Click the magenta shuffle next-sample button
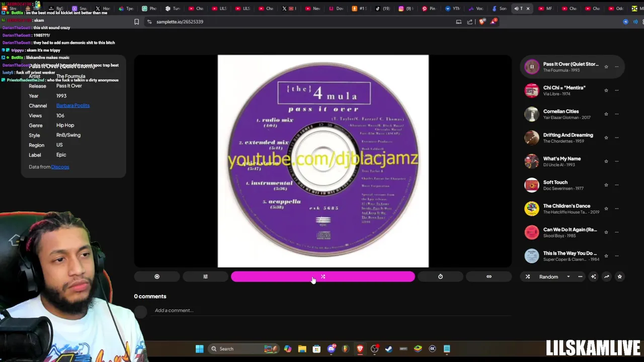The width and height of the screenshot is (644, 362). pos(323,277)
